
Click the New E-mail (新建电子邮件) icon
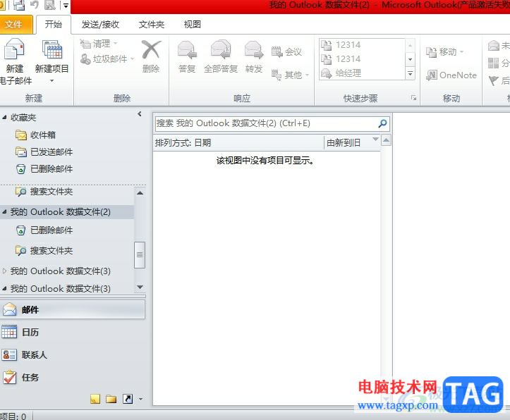click(13, 49)
